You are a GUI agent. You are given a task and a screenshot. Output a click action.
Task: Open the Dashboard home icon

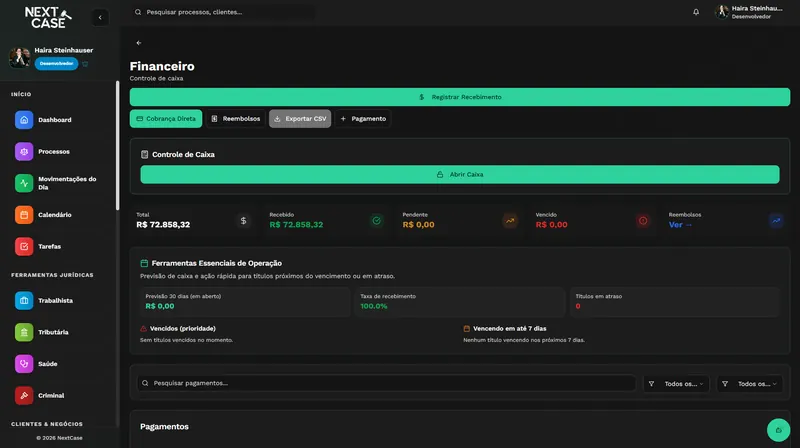coord(24,120)
